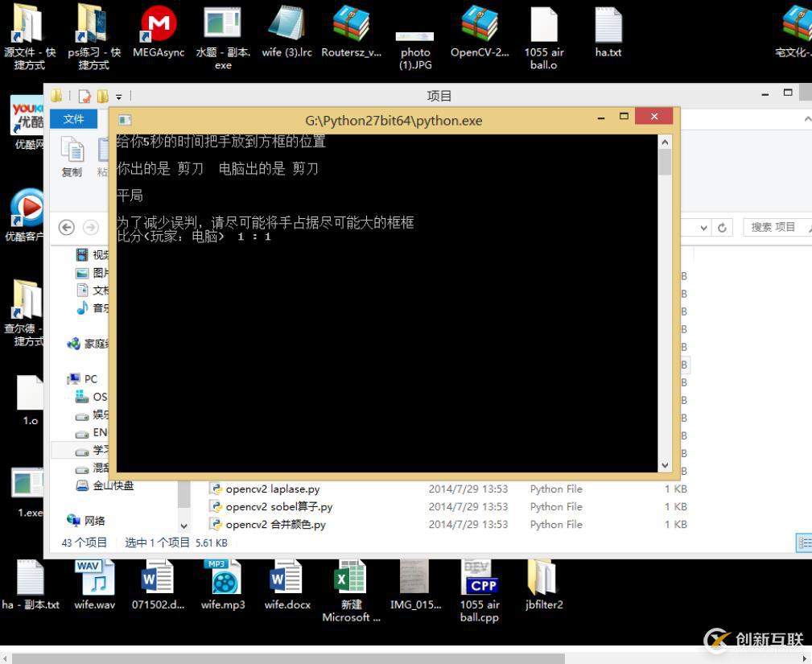Click the console scrollbar down arrow

point(665,465)
